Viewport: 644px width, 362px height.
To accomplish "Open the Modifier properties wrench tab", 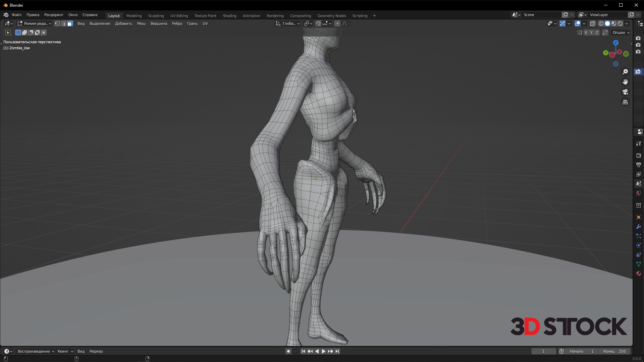I will pyautogui.click(x=638, y=227).
